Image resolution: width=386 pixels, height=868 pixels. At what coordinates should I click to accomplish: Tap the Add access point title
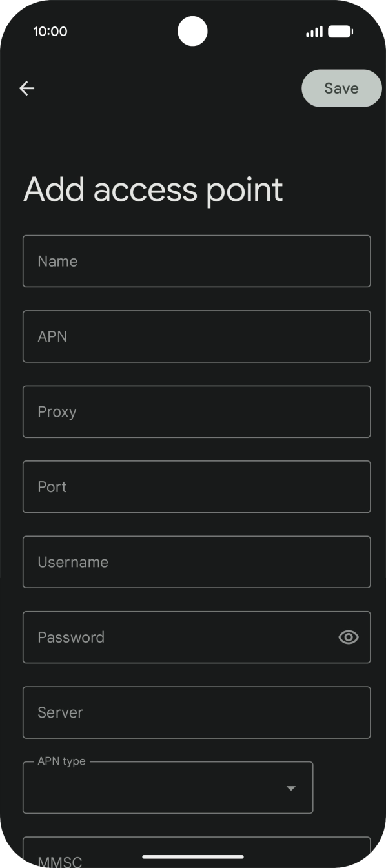[153, 189]
